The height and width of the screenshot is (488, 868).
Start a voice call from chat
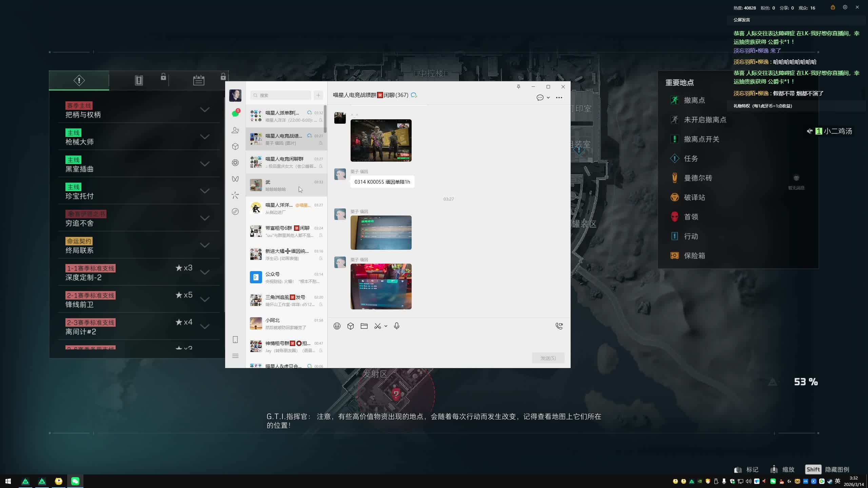[x=559, y=326]
